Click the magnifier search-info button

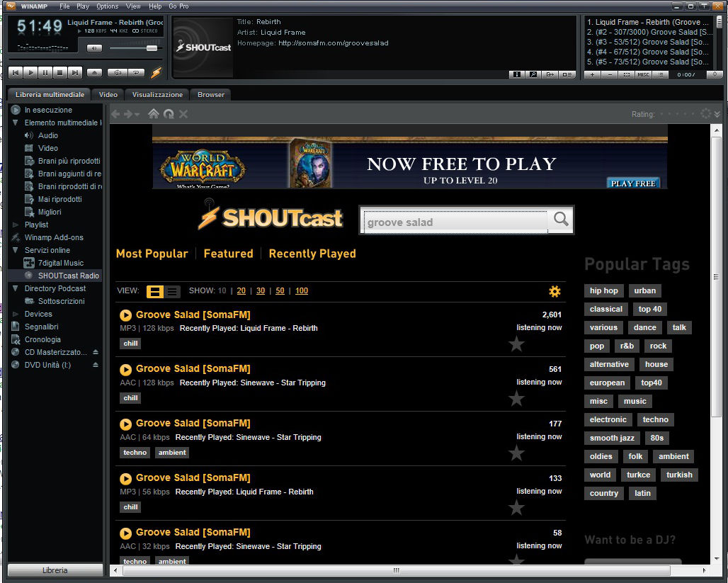pos(533,74)
